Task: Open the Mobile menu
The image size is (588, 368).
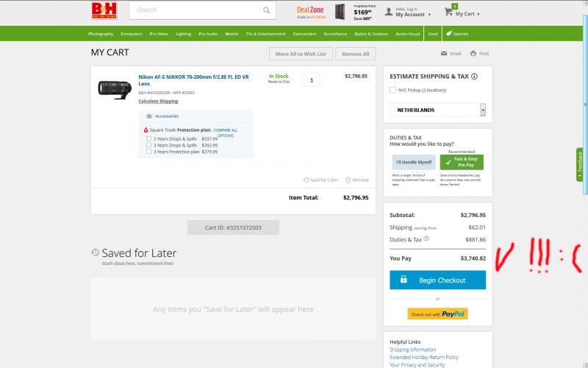Action: 232,34
